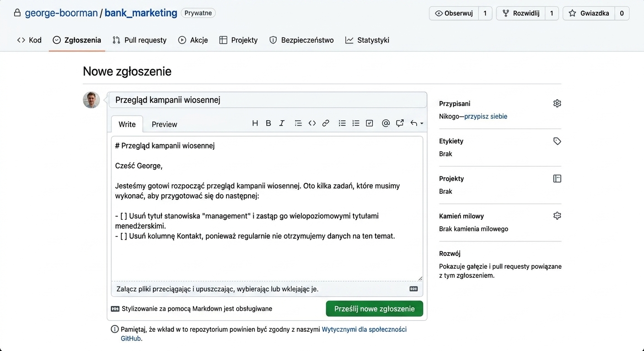Viewport: 644px width, 351px height.
Task: Open the Pull requesty tab
Action: point(140,40)
